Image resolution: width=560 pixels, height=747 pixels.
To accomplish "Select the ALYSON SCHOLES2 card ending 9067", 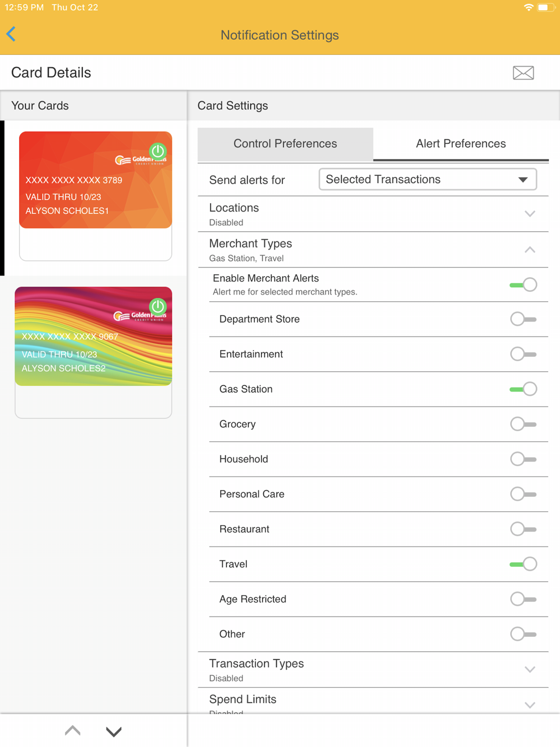I will pos(94,337).
